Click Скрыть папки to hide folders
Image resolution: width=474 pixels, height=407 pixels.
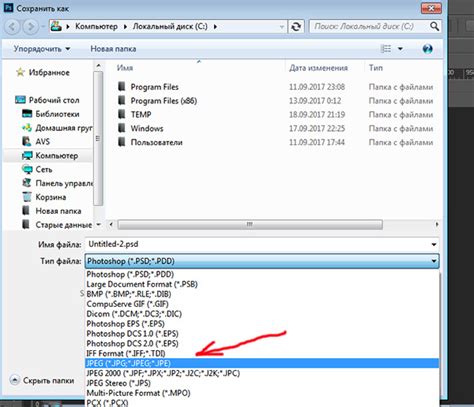42,380
